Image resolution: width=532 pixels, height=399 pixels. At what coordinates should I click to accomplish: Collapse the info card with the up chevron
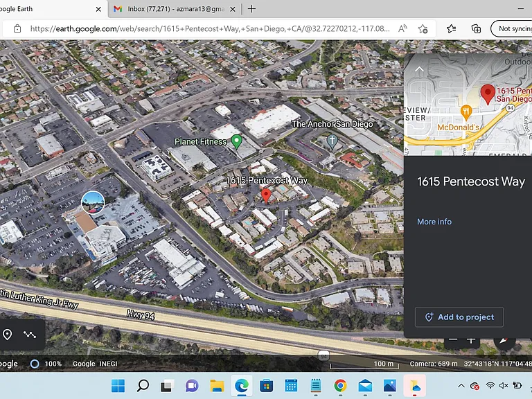pyautogui.click(x=419, y=69)
